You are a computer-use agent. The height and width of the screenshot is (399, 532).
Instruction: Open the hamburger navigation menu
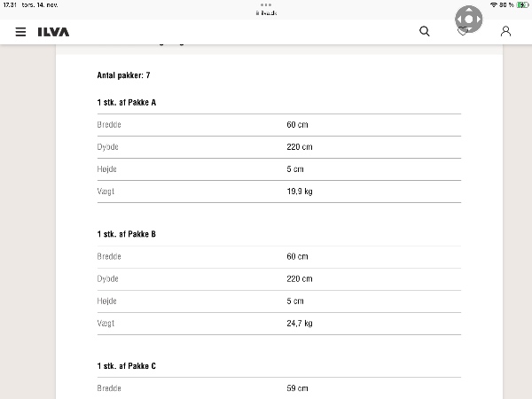point(20,32)
